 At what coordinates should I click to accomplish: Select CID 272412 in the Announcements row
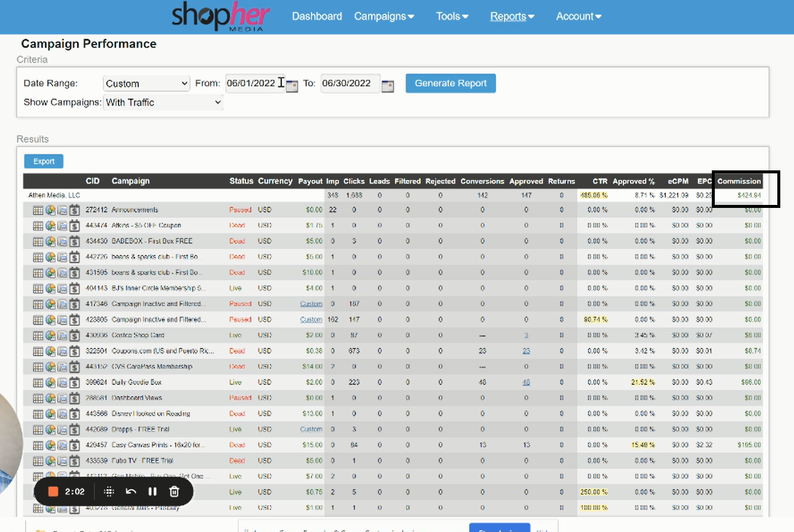click(x=95, y=210)
